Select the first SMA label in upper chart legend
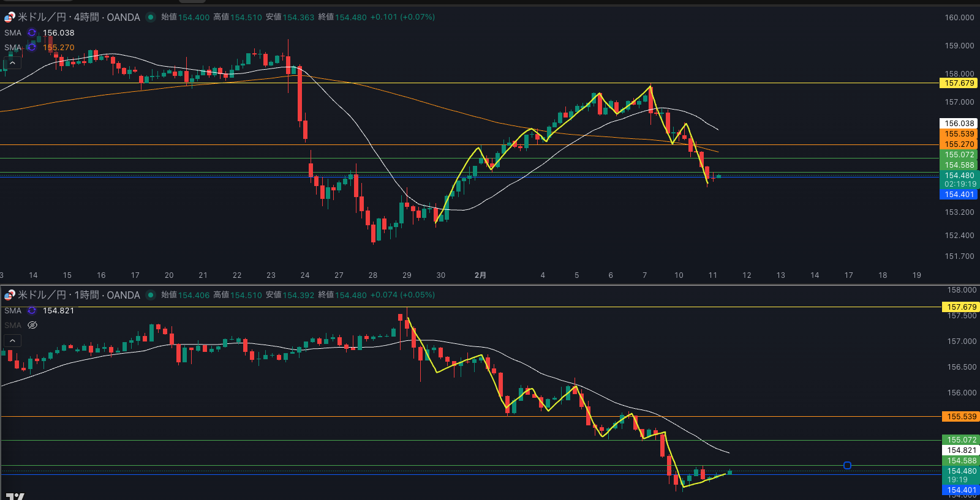 (x=13, y=33)
